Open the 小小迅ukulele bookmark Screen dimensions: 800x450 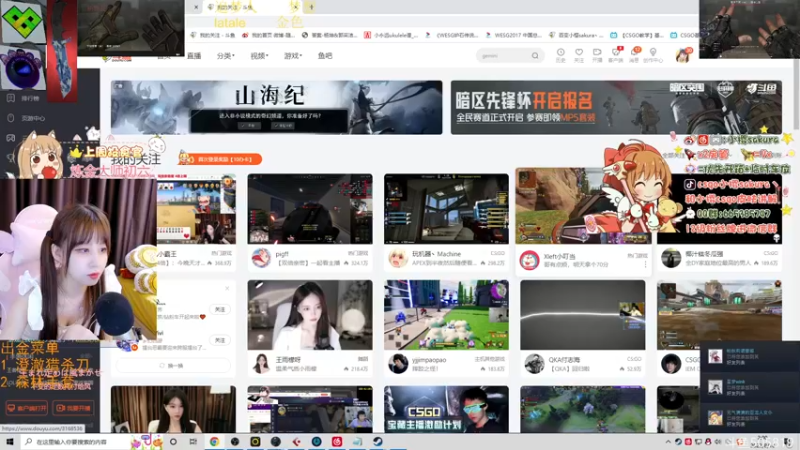pyautogui.click(x=391, y=35)
